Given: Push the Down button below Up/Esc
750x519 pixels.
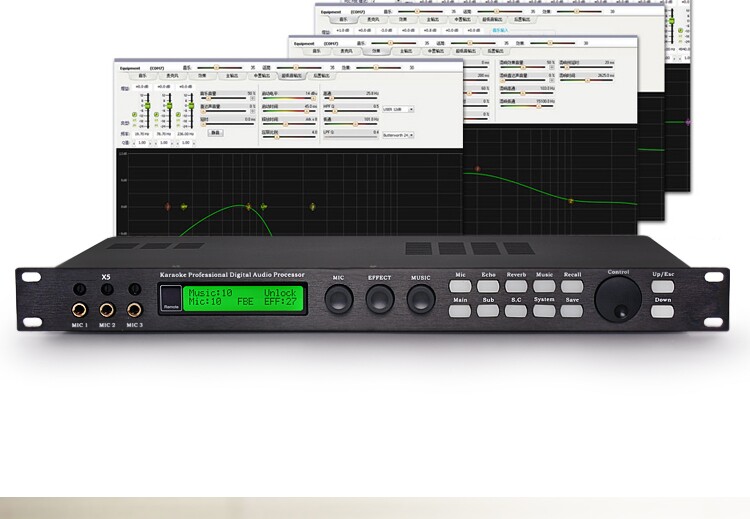Looking at the screenshot, I should tap(662, 312).
